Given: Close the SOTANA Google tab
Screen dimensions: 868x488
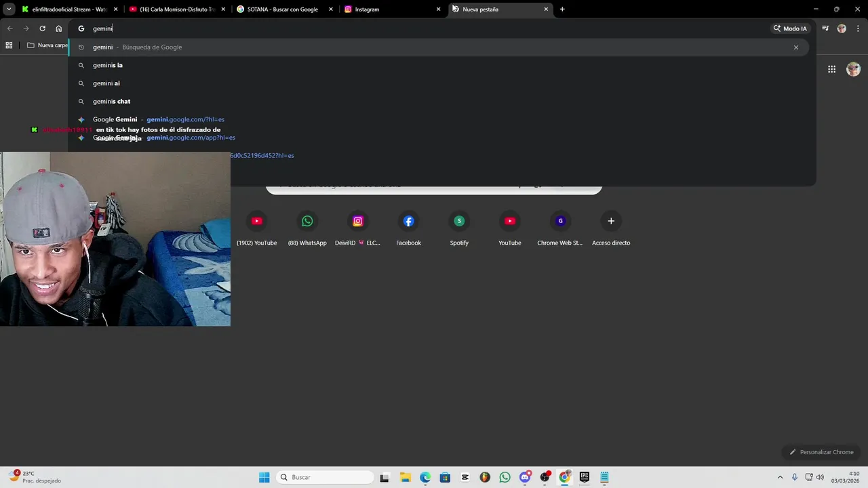Looking at the screenshot, I should click(x=331, y=9).
